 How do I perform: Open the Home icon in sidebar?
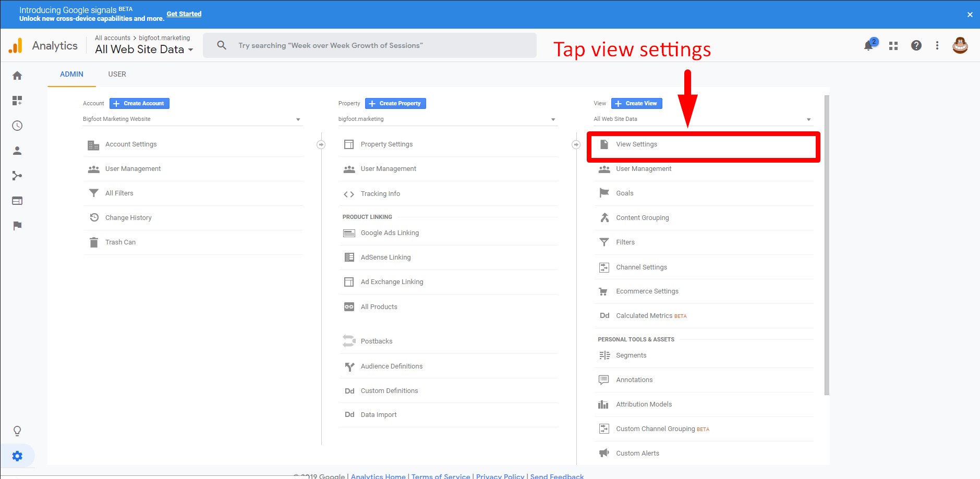[17, 75]
